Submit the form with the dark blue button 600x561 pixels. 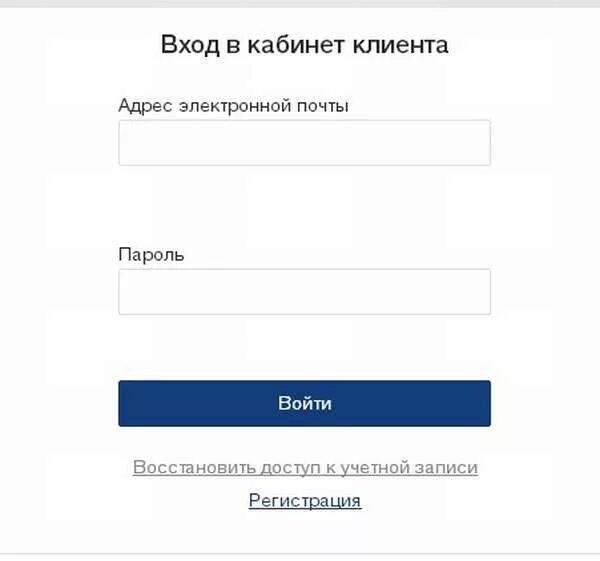tap(305, 403)
